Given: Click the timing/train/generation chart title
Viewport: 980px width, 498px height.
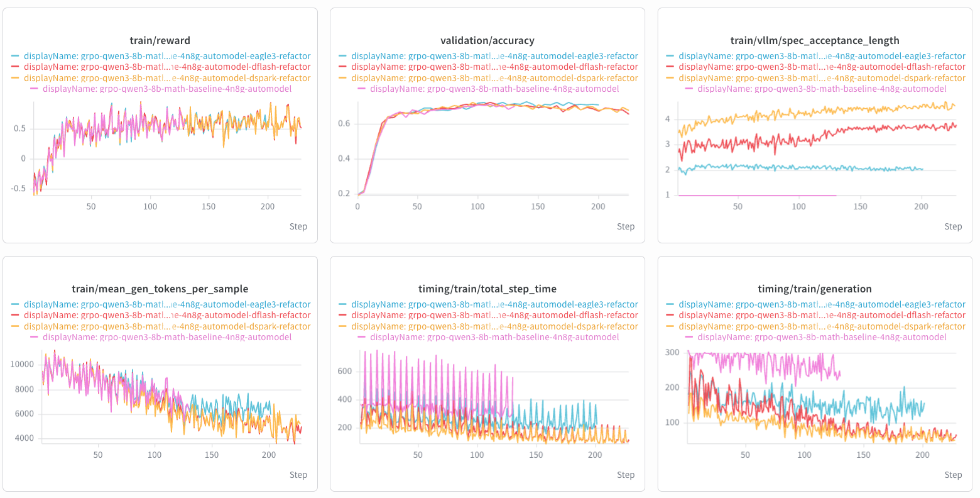Looking at the screenshot, I should pos(815,289).
